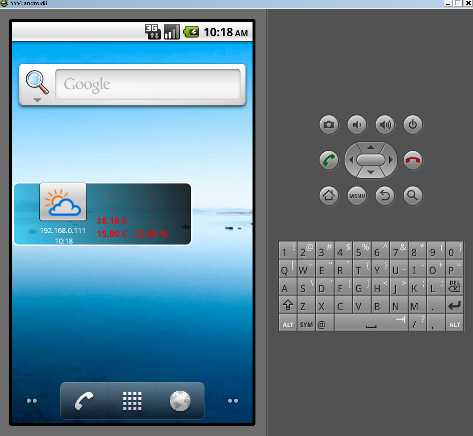Click the slash question mark key
473x436 pixels.
417,323
